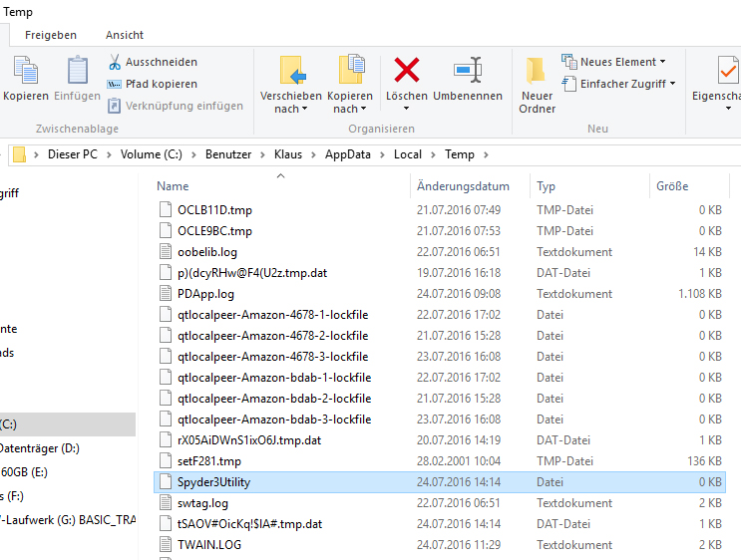The height and width of the screenshot is (560, 741).
Task: Switch to the Ansicht ribbon tab
Action: (125, 35)
